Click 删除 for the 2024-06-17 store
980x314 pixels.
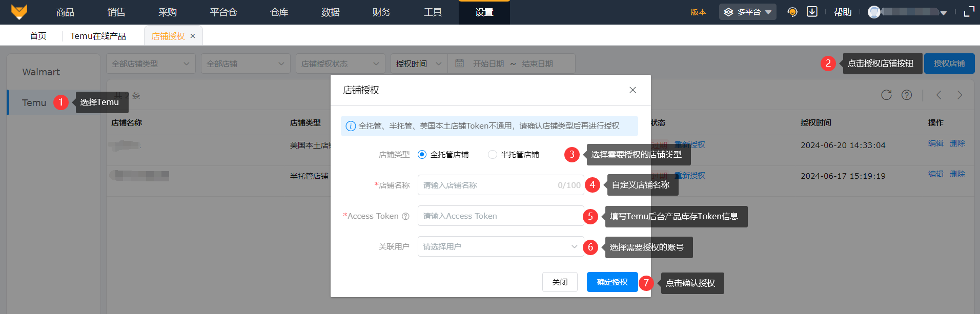(957, 174)
